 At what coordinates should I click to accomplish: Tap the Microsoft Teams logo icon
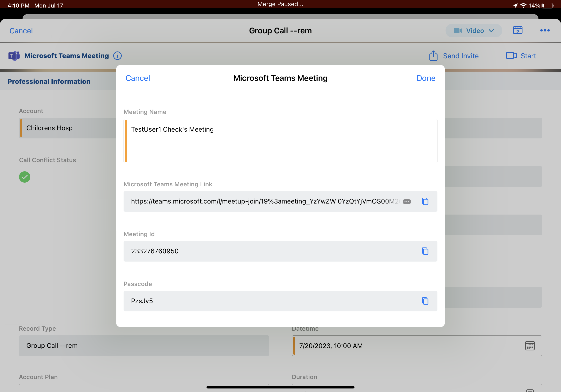14,56
